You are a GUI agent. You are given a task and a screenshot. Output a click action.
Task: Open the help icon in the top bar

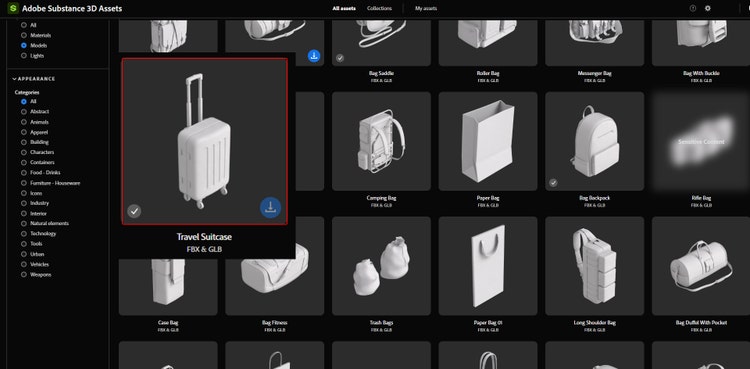point(693,8)
